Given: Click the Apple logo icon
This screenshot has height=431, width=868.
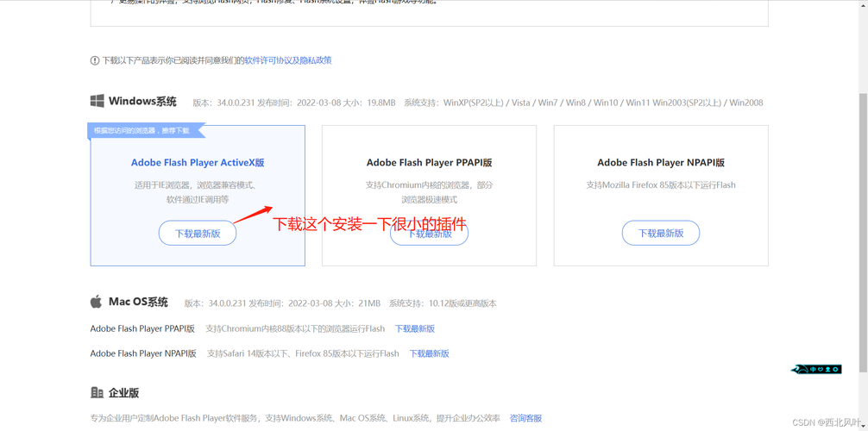Looking at the screenshot, I should click(97, 302).
